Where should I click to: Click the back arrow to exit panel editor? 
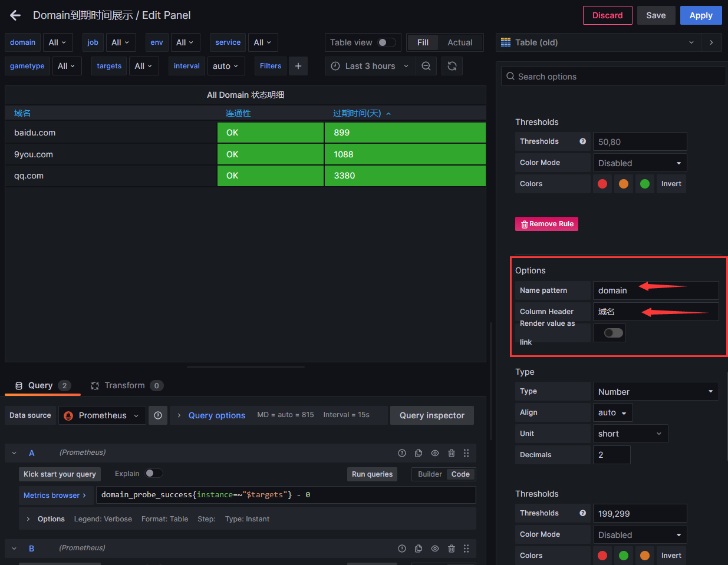point(15,15)
